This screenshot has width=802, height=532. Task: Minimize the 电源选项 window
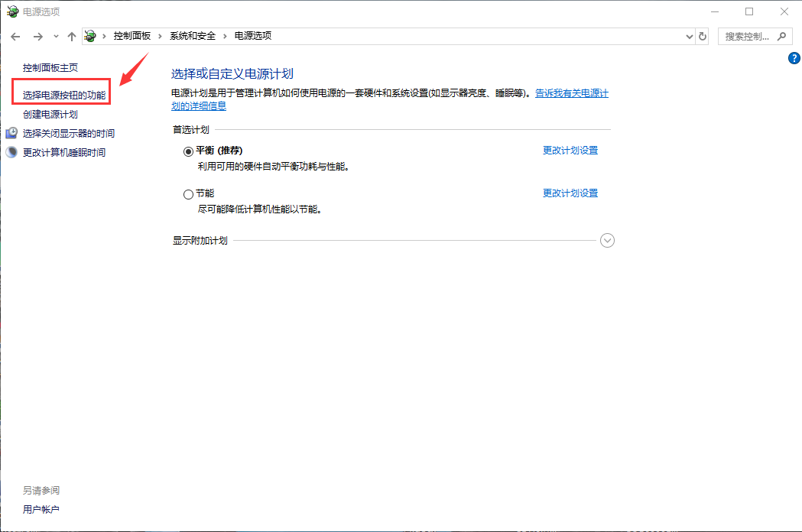pyautogui.click(x=715, y=11)
